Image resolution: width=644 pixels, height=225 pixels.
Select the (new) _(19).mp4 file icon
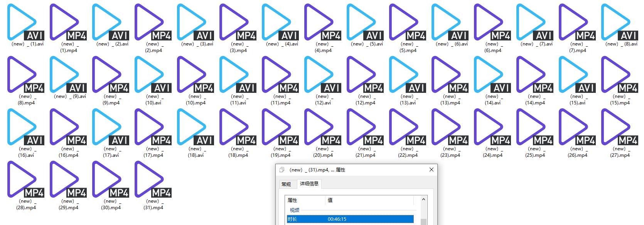tap(280, 127)
